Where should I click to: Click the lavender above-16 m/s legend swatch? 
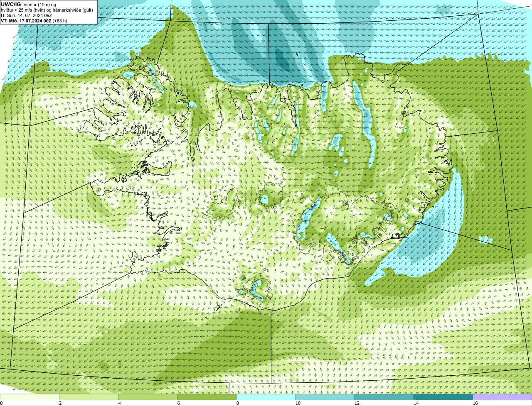coord(502,397)
